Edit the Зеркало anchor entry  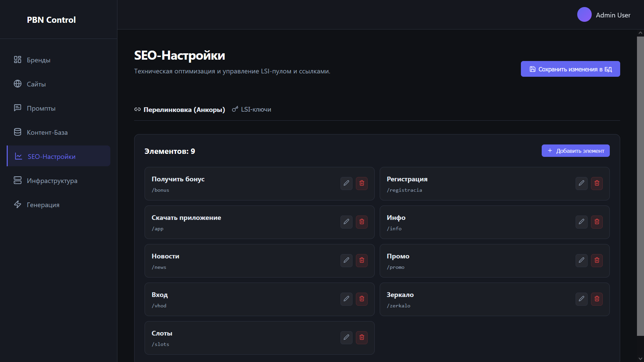(581, 299)
